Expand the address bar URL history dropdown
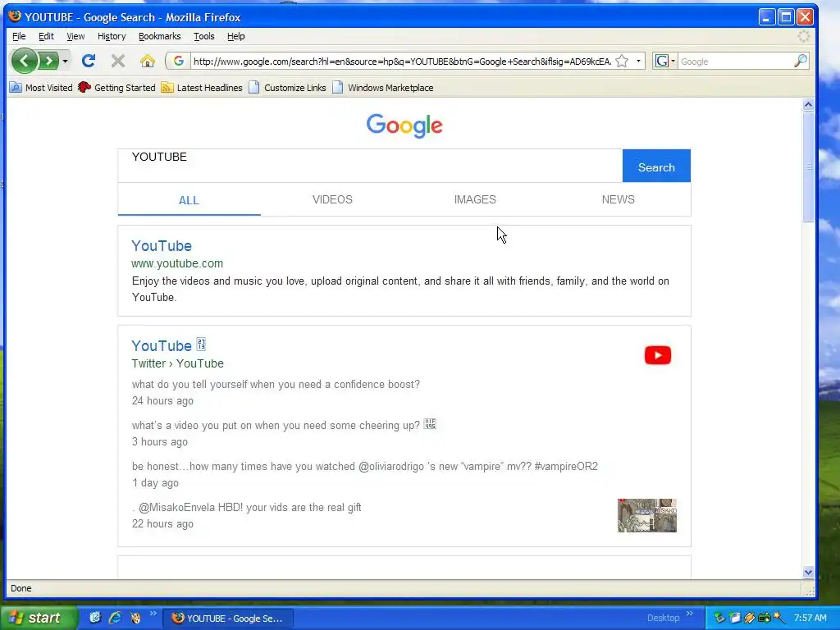Screen dimensions: 840x630 point(638,61)
